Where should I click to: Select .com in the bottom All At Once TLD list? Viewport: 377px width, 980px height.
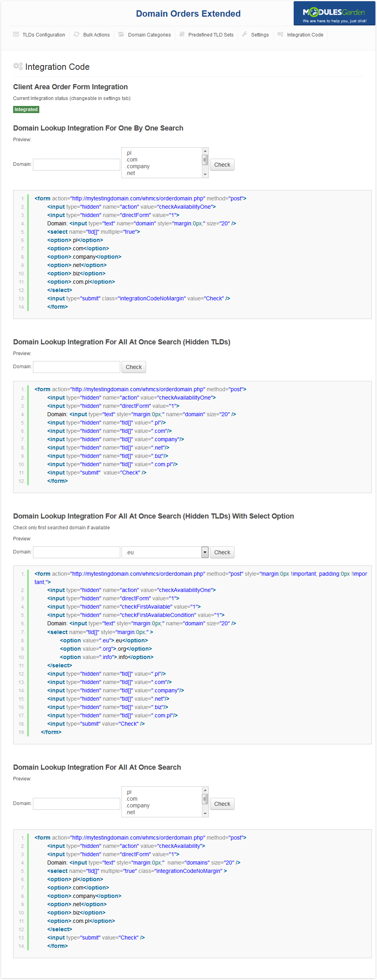pyautogui.click(x=132, y=799)
